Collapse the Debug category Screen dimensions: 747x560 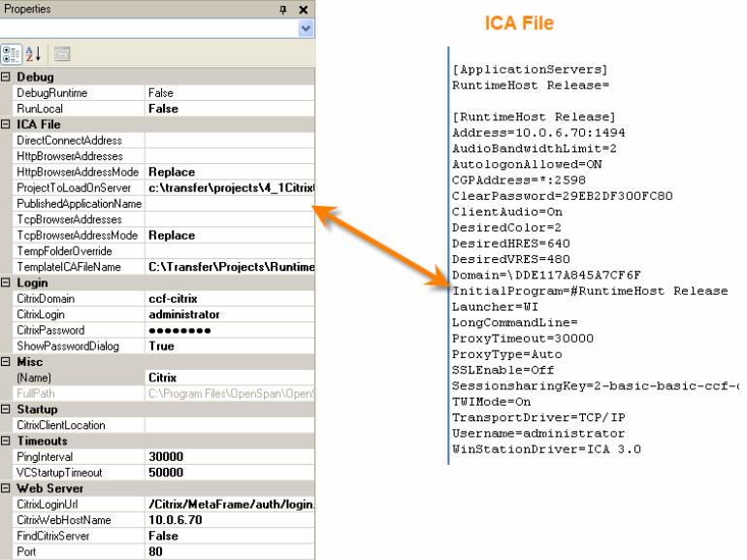(x=6, y=77)
